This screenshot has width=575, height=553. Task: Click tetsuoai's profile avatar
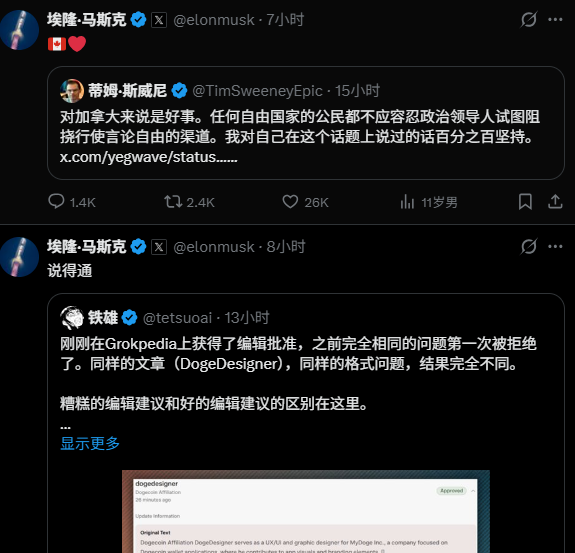[x=72, y=318]
